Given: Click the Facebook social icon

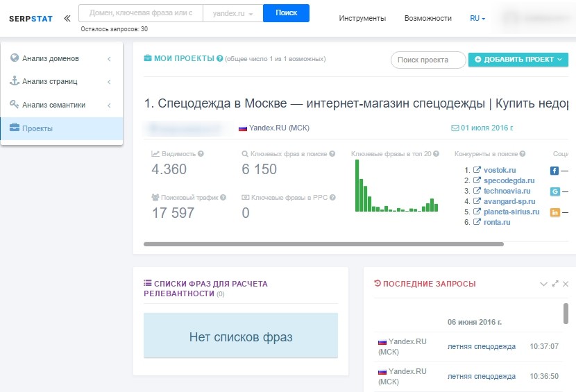Looking at the screenshot, I should tap(554, 171).
